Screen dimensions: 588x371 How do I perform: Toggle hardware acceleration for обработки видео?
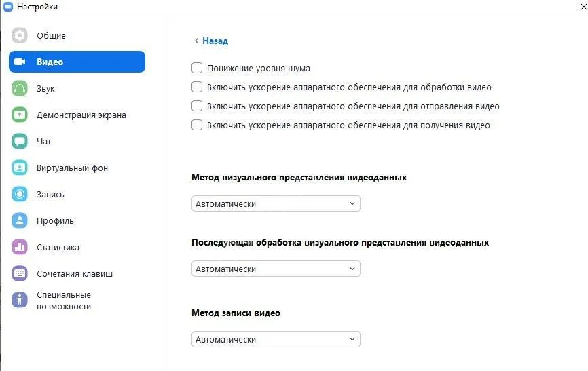tap(197, 87)
